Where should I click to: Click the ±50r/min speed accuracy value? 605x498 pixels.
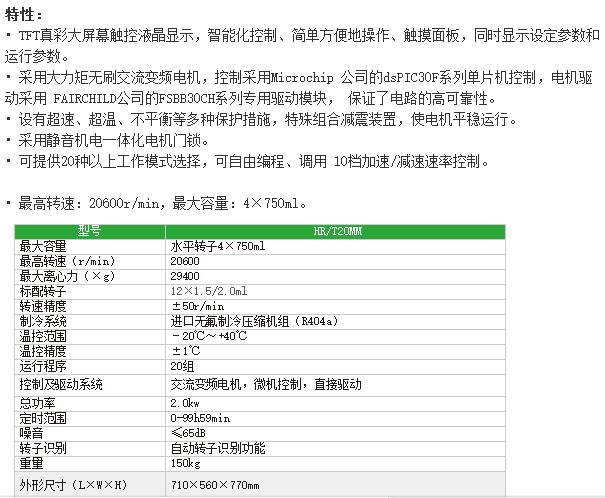coord(197,306)
